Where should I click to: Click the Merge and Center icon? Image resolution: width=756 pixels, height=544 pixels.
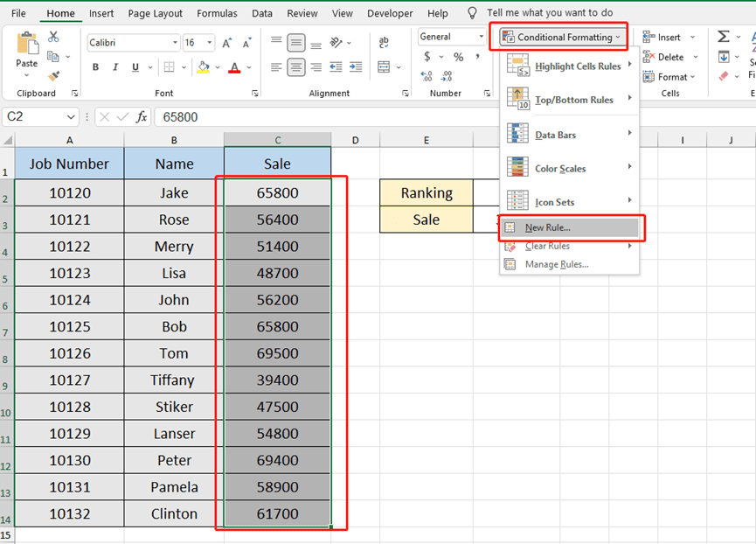(384, 67)
